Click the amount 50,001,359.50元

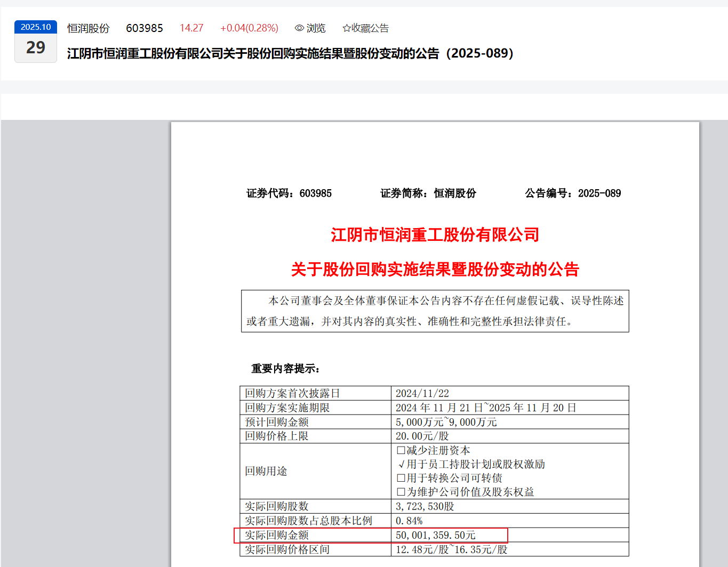(436, 535)
